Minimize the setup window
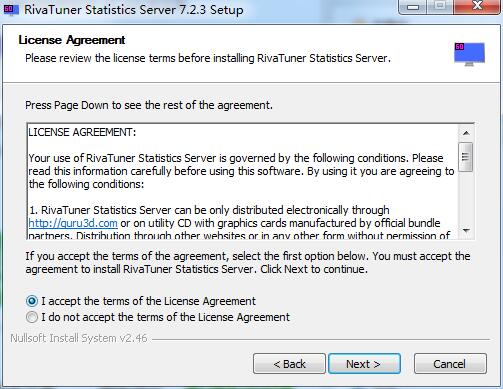Screen dimensions: 503x389 [x=413, y=7]
